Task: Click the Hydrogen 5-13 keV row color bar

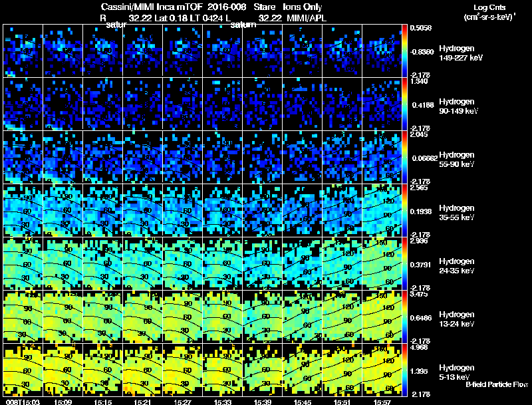Action: pos(404,370)
